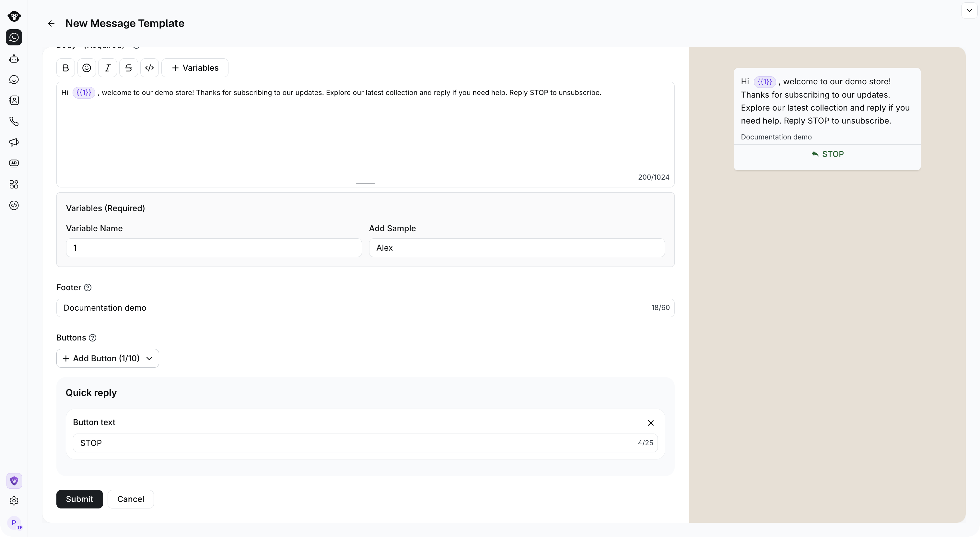This screenshot has height=537, width=980.
Task: Cancel the new message template
Action: [x=131, y=499]
